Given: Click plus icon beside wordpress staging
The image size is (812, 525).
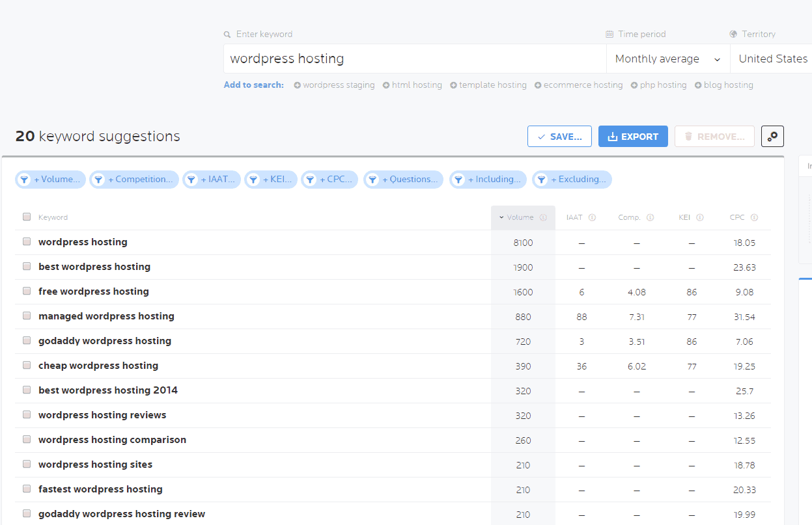Looking at the screenshot, I should [x=298, y=85].
